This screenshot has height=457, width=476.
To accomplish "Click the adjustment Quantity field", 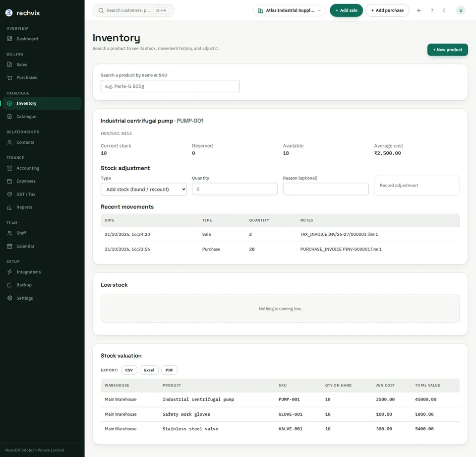I will [x=235, y=189].
